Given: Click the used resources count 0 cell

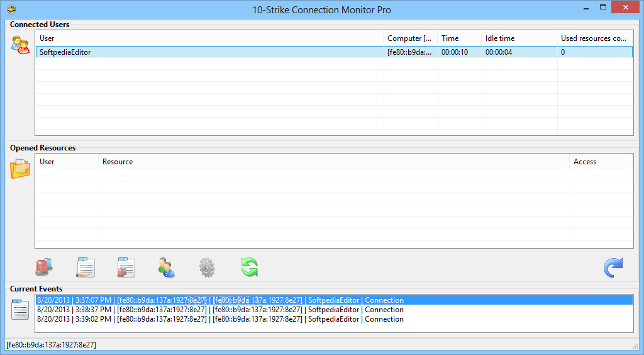Looking at the screenshot, I should coord(595,52).
